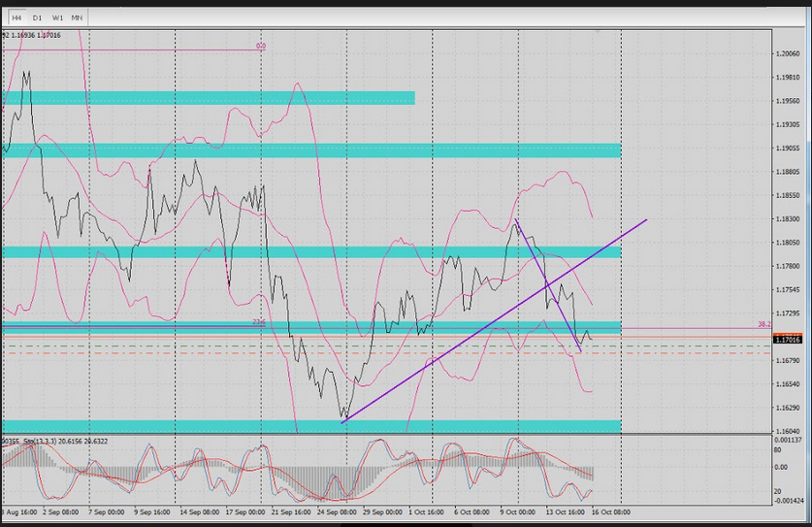Viewport: 812px width, 527px height.
Task: Click the 38.2 Fibonacci level label
Action: (x=764, y=324)
